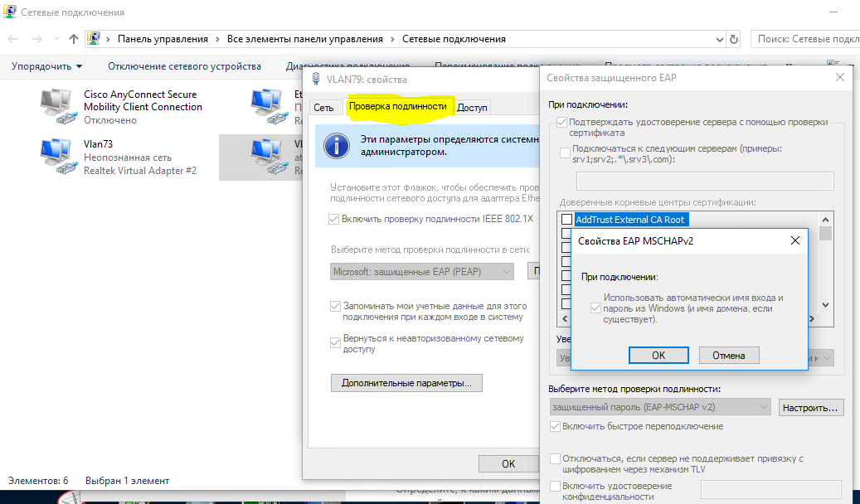Select AddTrust External CA Root entry
The width and height of the screenshot is (860, 504).
pyautogui.click(x=631, y=220)
